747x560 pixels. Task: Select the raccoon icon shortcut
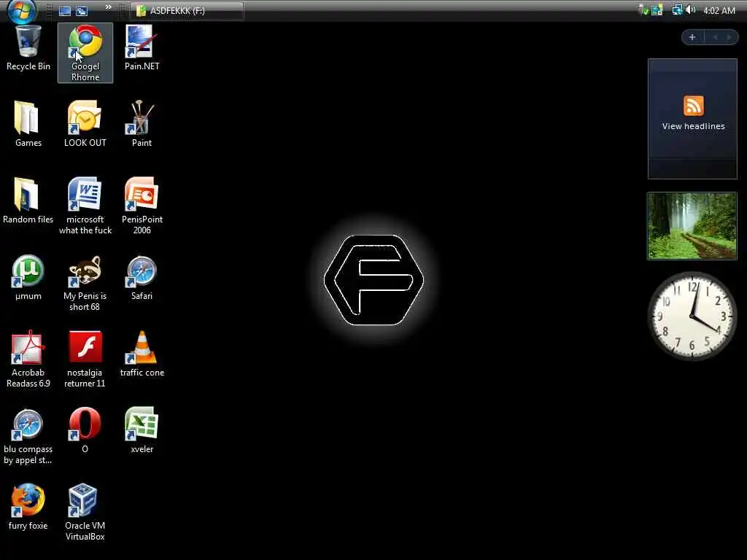click(x=85, y=284)
